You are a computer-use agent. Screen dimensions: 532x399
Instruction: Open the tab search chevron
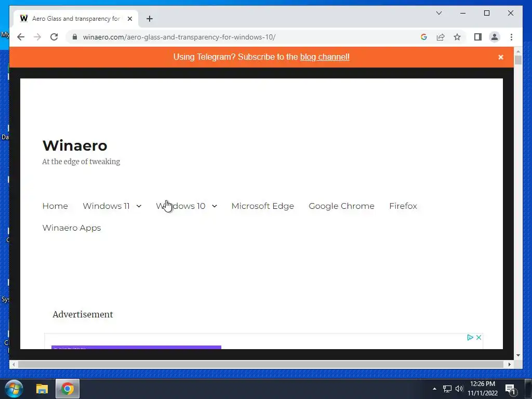[x=438, y=13]
